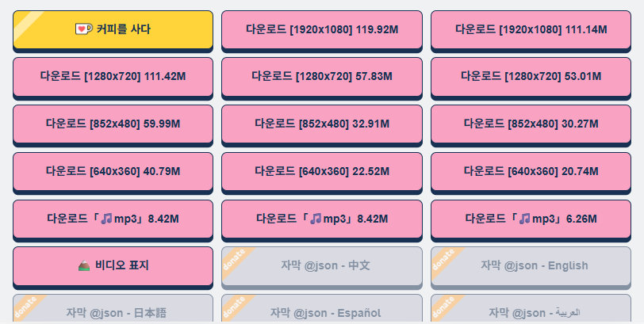The width and height of the screenshot is (644, 324).
Task: Download the 1920x1080 119.92M video
Action: [x=322, y=30]
